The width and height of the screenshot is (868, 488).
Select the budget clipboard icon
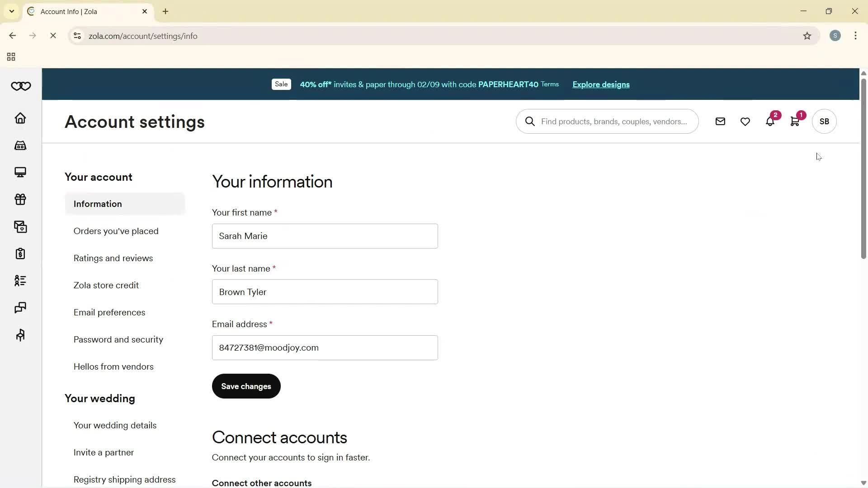pos(20,253)
